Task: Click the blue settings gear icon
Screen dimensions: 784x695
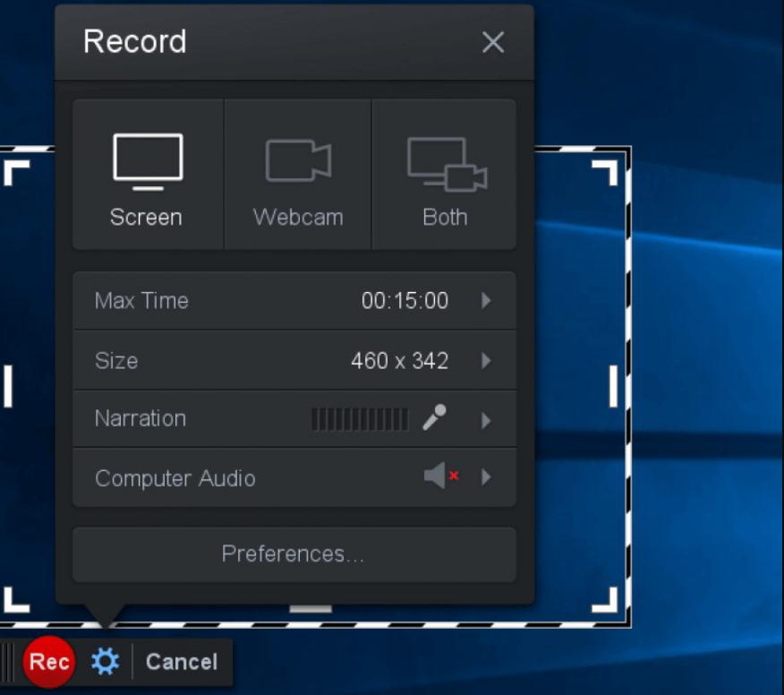Action: 105,662
